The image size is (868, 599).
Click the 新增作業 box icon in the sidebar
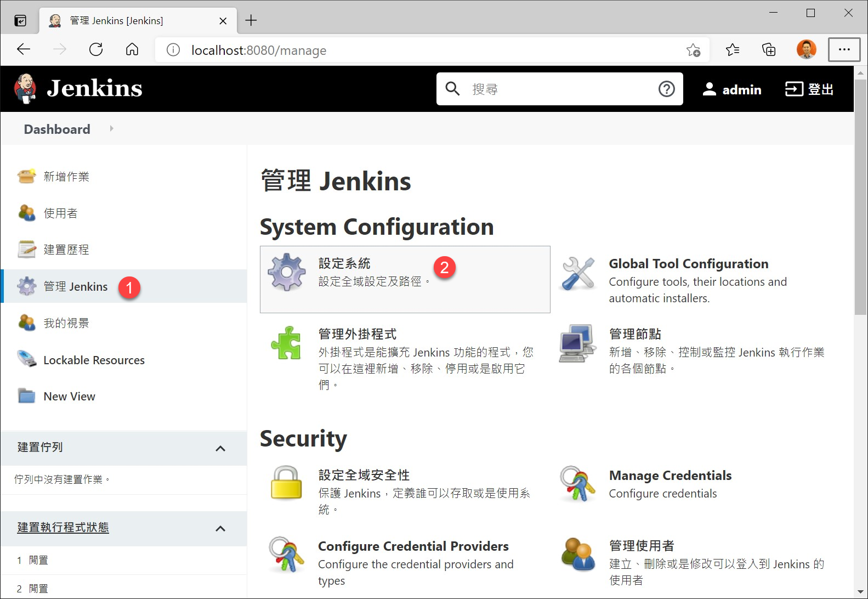pyautogui.click(x=26, y=176)
